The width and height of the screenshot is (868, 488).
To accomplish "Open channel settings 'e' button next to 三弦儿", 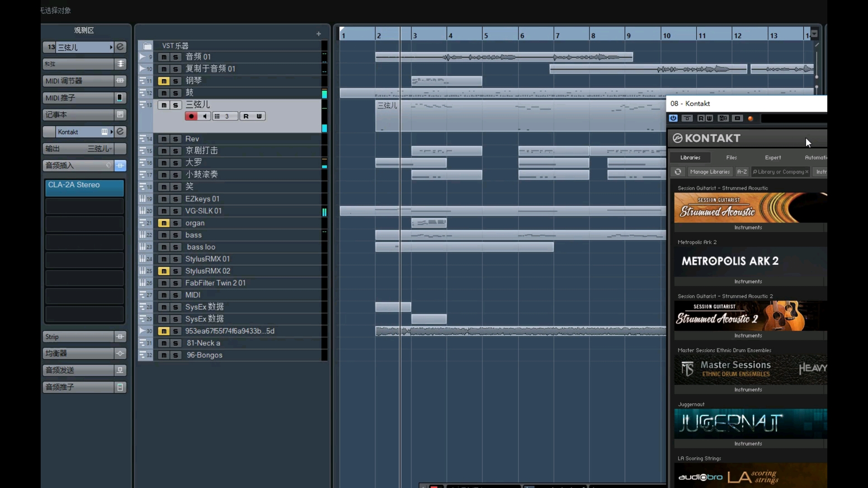I will coord(120,47).
